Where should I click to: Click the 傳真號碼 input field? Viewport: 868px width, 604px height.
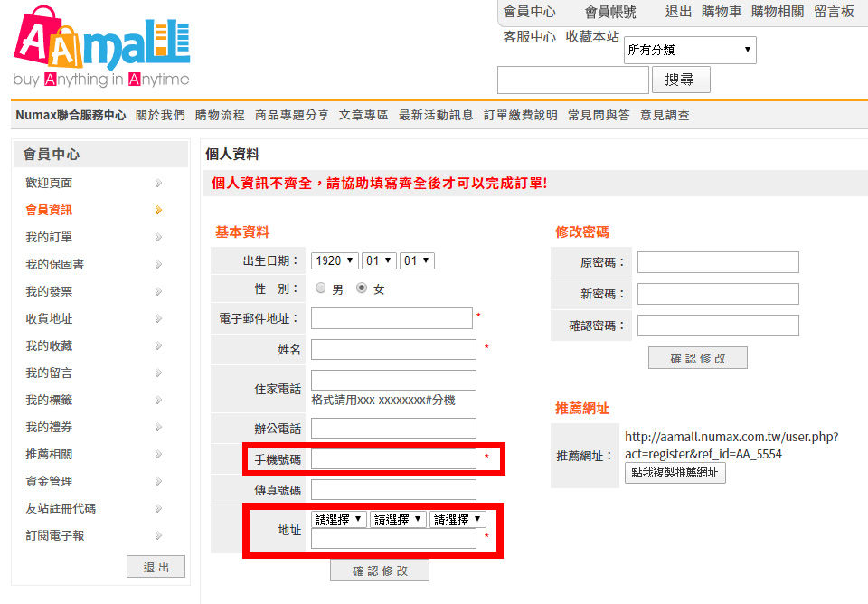[x=393, y=490]
